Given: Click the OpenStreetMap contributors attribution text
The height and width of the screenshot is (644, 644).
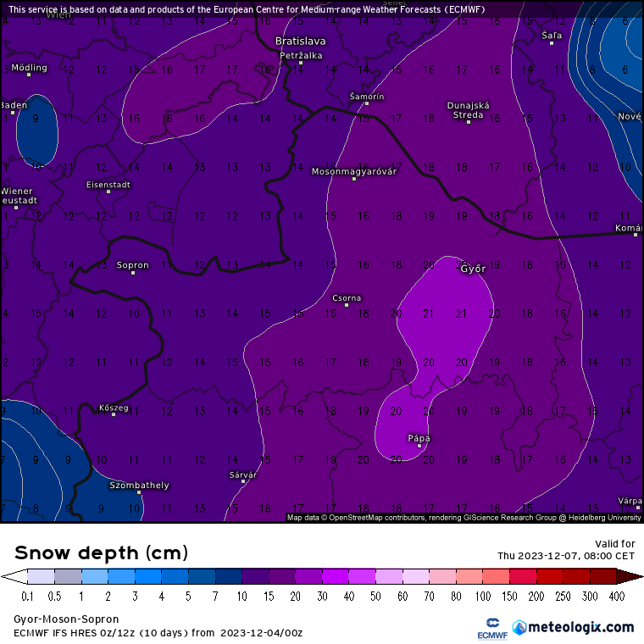Looking at the screenshot, I should click(364, 517).
